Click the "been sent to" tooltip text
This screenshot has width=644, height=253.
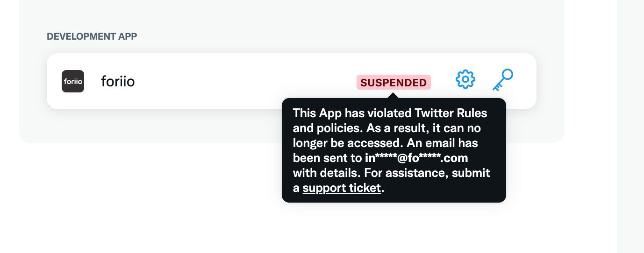click(x=327, y=158)
